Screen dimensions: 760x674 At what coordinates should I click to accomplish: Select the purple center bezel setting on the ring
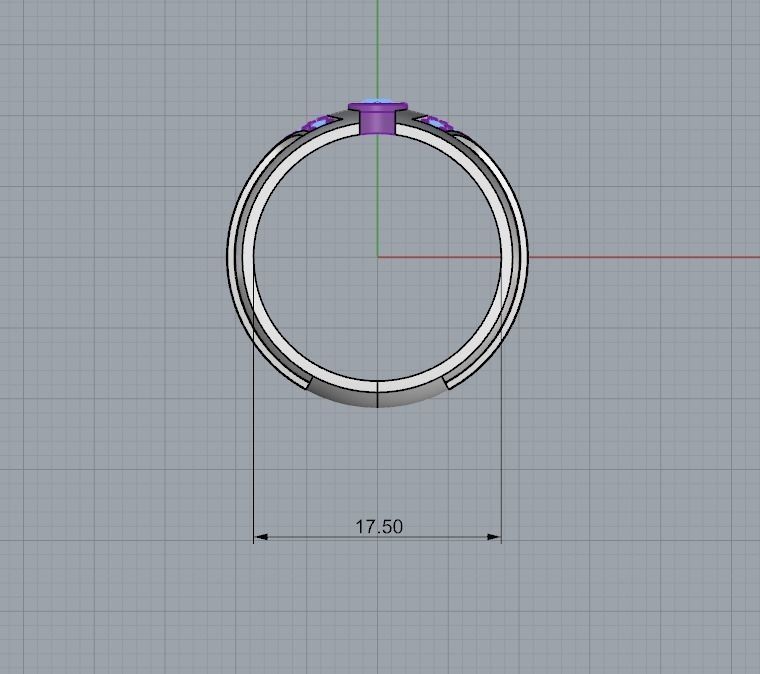(378, 117)
